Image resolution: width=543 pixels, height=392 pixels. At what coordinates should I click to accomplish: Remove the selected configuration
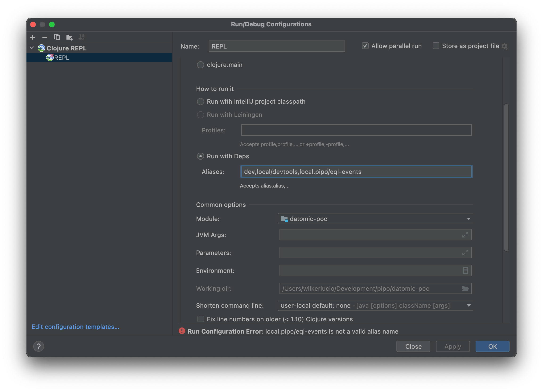[x=45, y=37]
